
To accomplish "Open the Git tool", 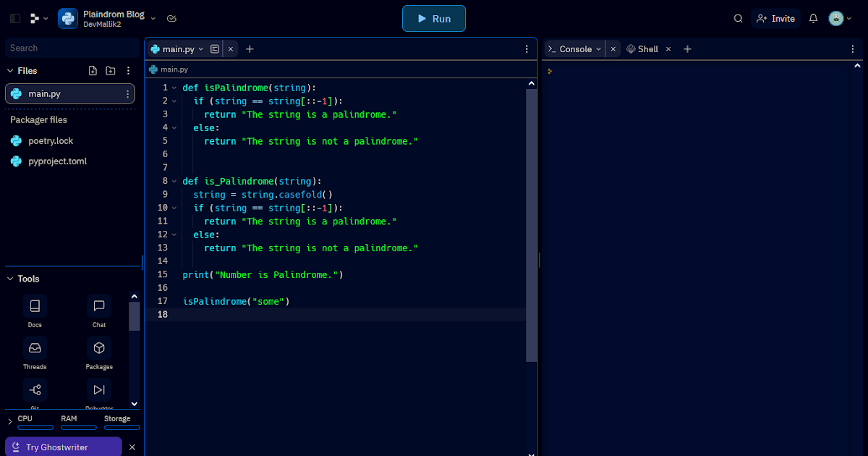I will click(x=35, y=394).
